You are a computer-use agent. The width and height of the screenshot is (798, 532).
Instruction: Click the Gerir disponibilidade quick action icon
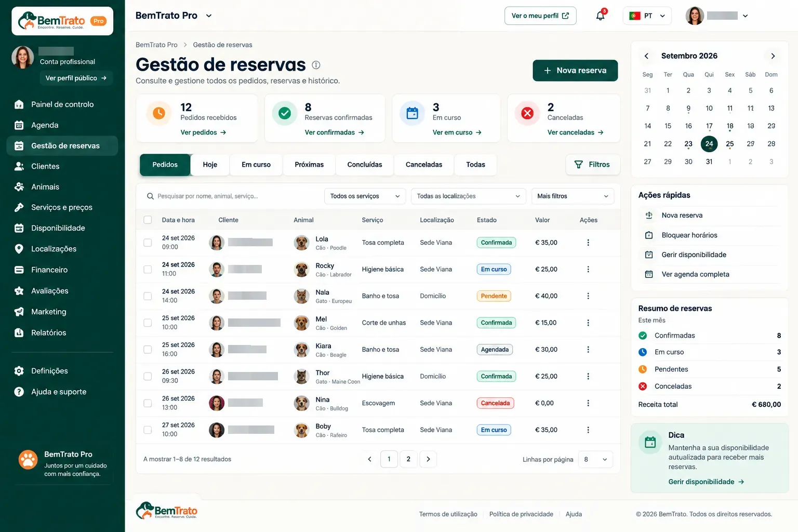(649, 255)
